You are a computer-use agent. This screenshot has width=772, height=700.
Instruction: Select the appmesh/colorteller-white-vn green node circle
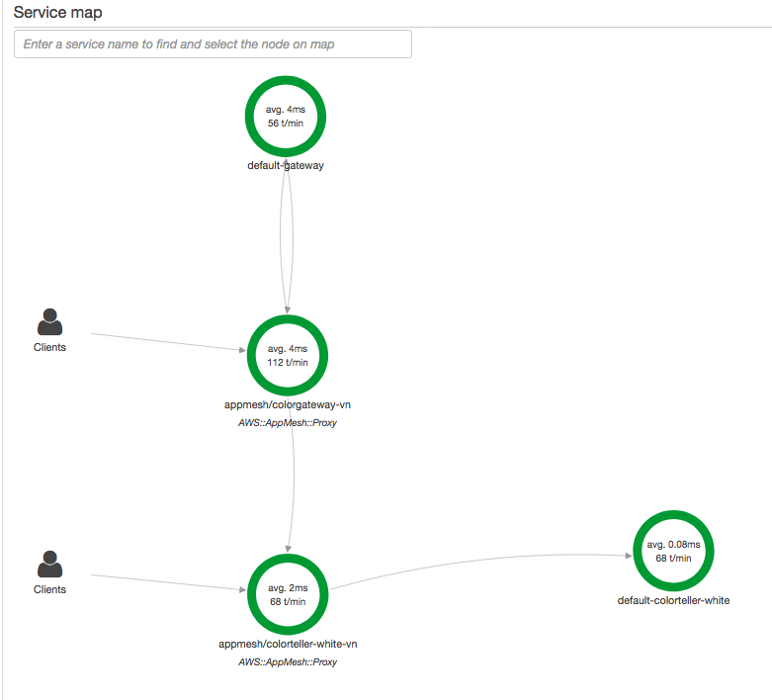coord(287,594)
